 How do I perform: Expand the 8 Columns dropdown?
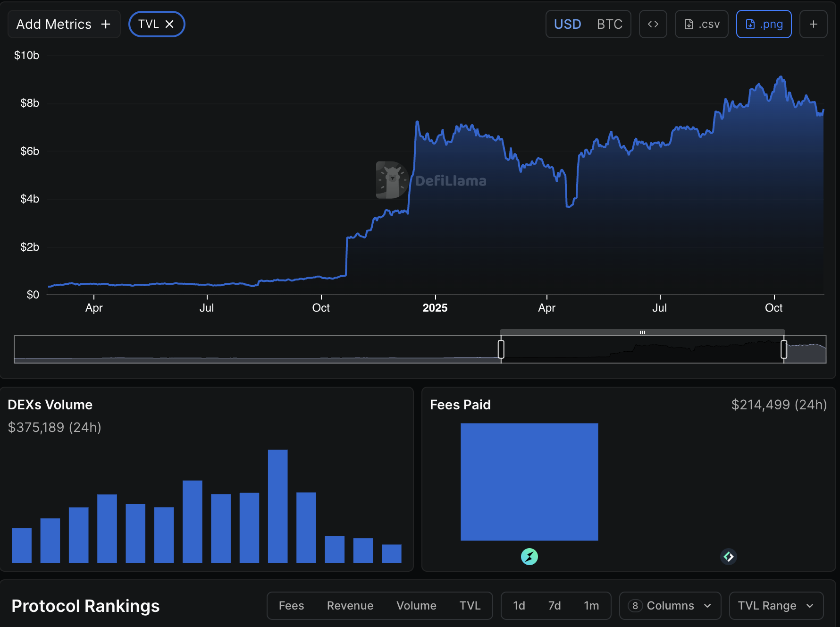click(x=670, y=606)
